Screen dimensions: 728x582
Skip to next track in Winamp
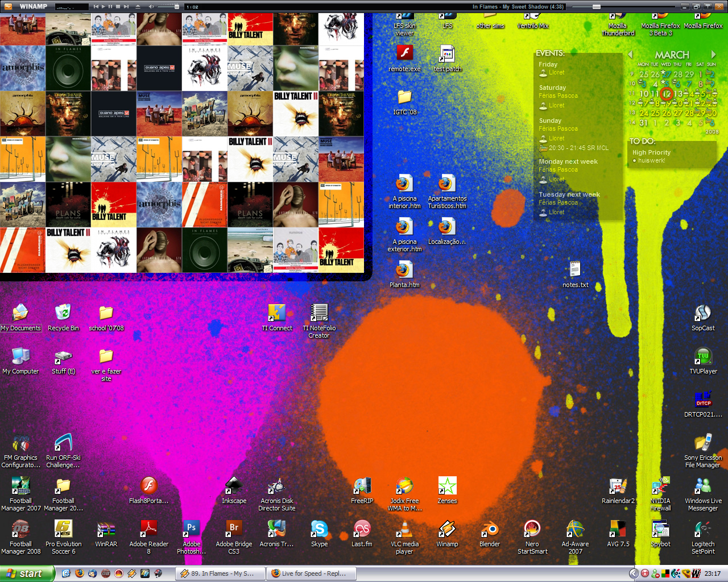click(x=125, y=6)
